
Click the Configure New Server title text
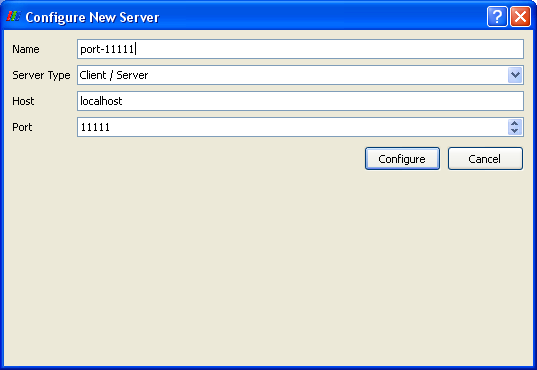click(92, 17)
